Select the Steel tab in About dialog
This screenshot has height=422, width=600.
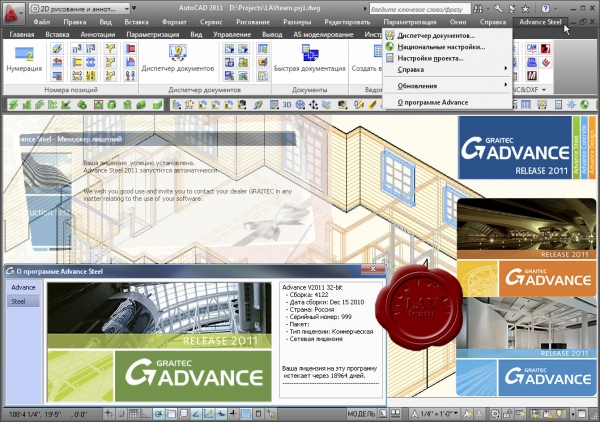point(23,301)
